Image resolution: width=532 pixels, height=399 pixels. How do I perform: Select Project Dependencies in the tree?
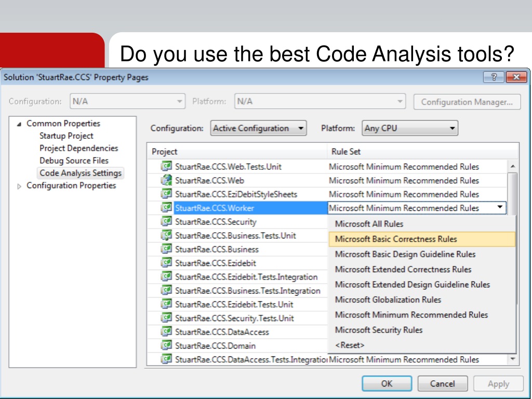(x=79, y=148)
